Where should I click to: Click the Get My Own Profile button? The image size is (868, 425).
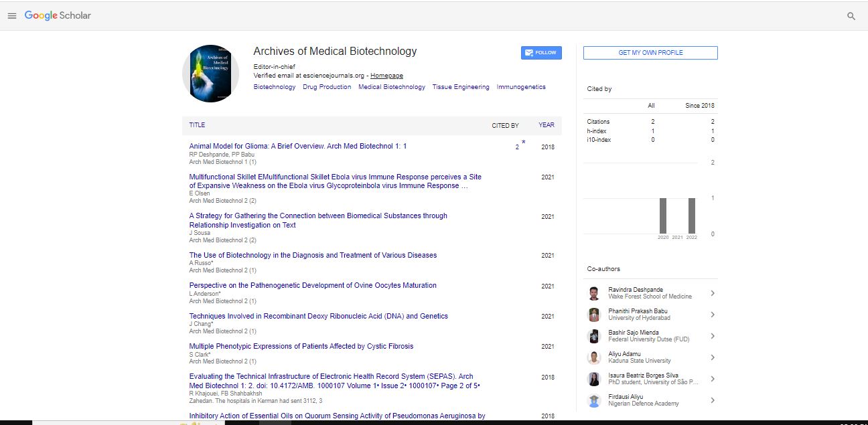click(x=650, y=53)
